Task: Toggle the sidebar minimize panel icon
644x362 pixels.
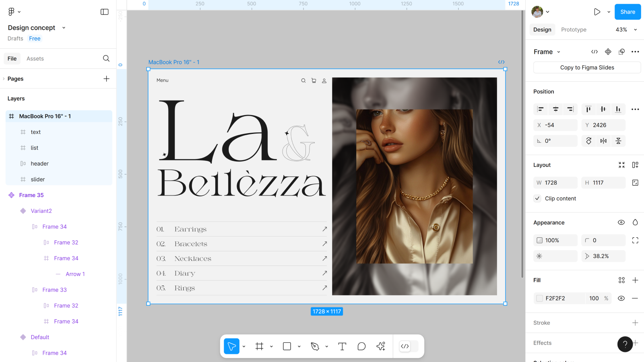Action: click(x=105, y=12)
